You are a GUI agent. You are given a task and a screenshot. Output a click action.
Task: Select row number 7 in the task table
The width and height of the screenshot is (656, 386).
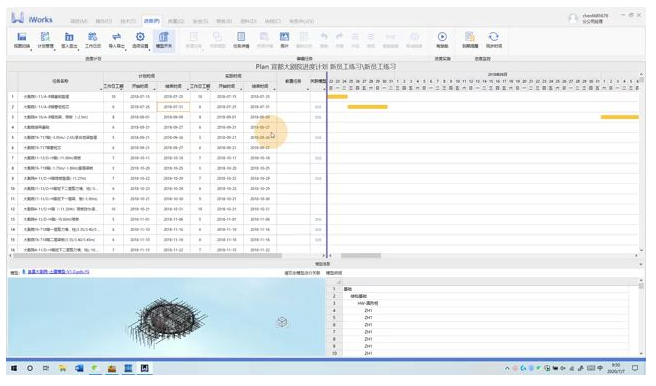[13, 158]
